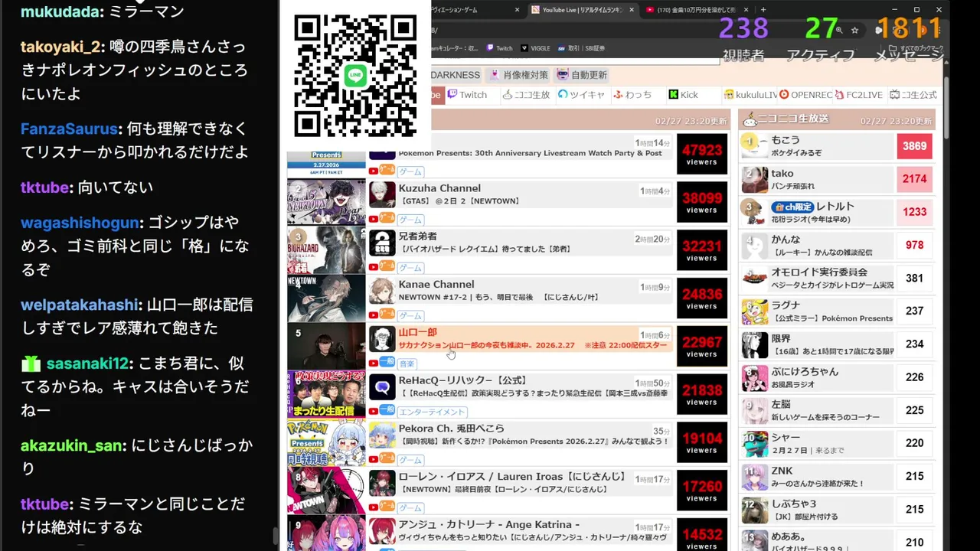The width and height of the screenshot is (980, 551).
Task: Click the ゲーム tag under Kuzuha Channel
Action: (x=410, y=220)
